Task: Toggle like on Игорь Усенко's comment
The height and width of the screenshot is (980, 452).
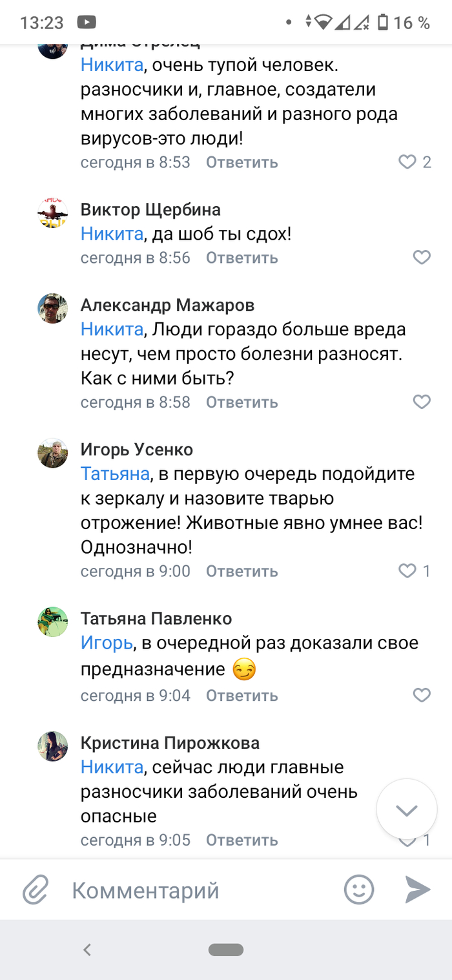Action: pos(407,571)
